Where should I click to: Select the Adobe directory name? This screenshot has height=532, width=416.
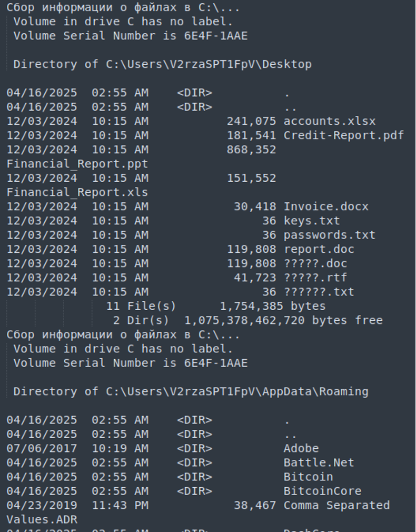301,448
